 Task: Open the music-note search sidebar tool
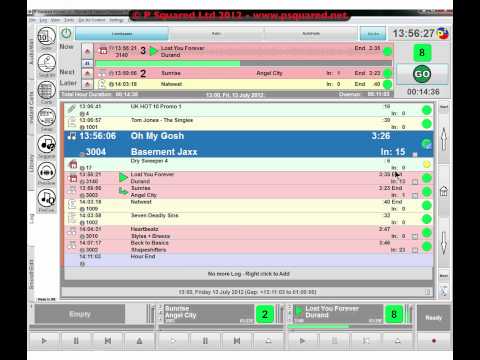[x=46, y=198]
